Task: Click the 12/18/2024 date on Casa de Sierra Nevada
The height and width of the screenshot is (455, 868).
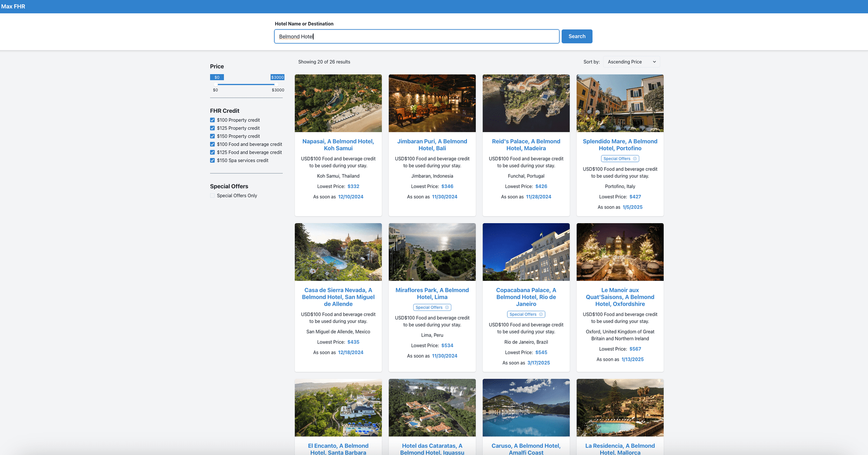Action: click(x=351, y=353)
